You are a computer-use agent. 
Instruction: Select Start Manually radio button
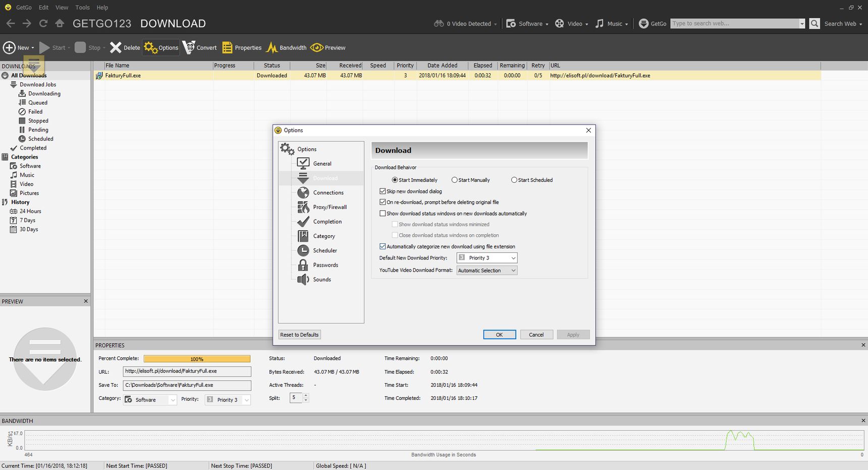(454, 180)
